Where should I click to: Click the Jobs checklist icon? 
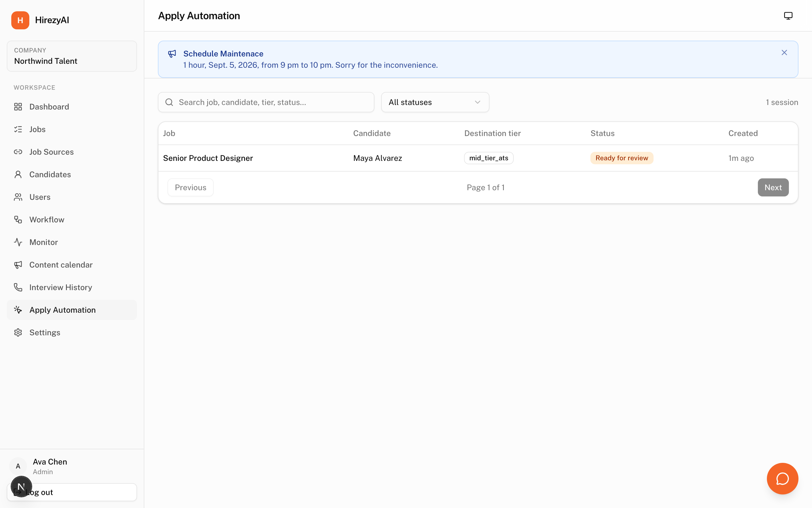pos(18,129)
